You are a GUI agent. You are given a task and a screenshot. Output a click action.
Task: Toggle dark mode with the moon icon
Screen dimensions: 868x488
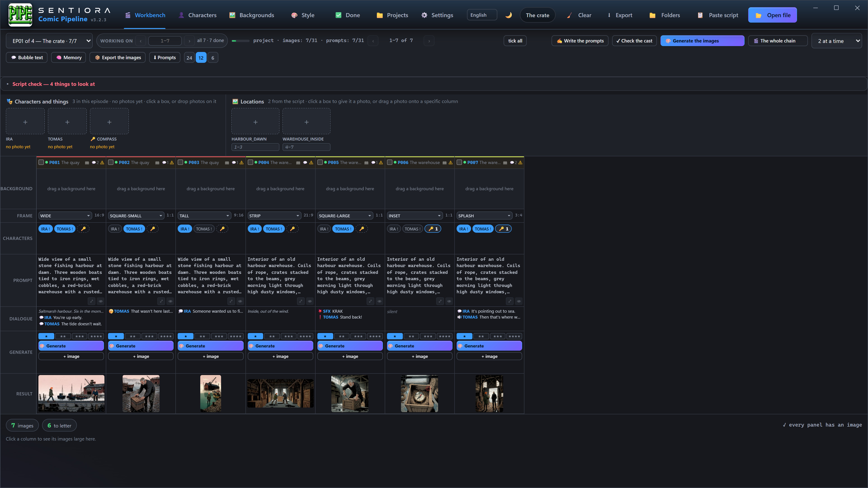(x=508, y=15)
